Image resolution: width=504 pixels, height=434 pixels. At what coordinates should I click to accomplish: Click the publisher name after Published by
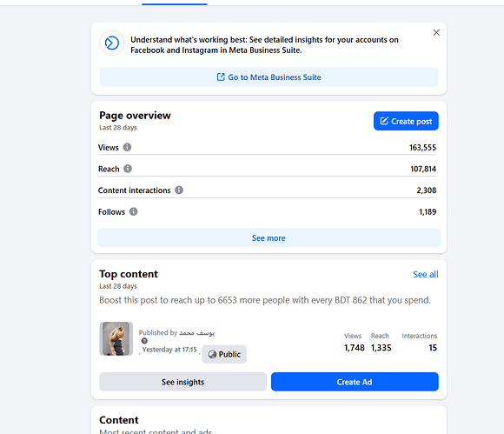[x=196, y=332]
